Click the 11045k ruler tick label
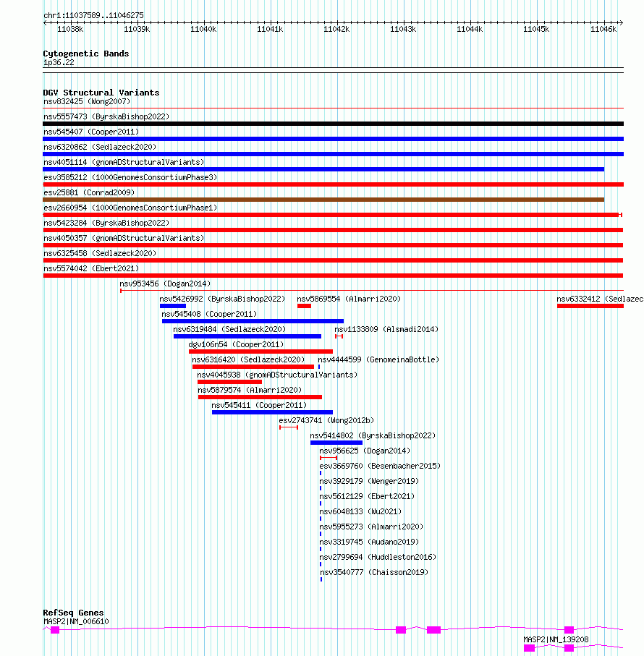 (x=536, y=29)
